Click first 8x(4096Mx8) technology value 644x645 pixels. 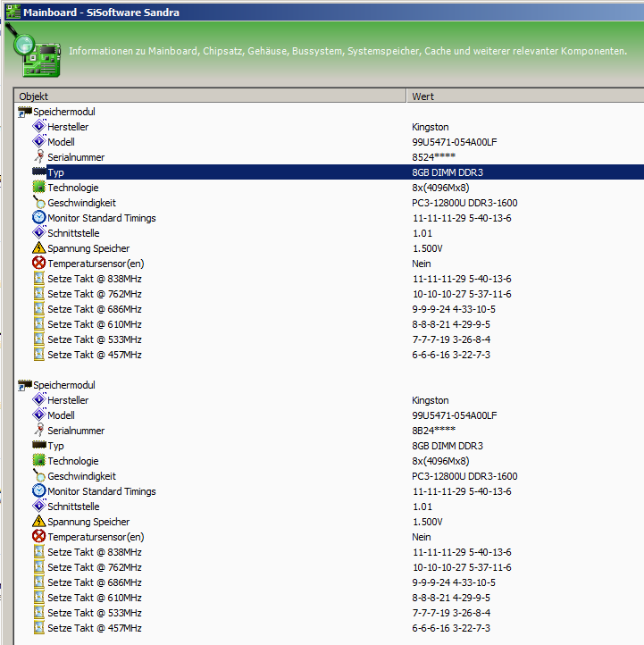[440, 188]
